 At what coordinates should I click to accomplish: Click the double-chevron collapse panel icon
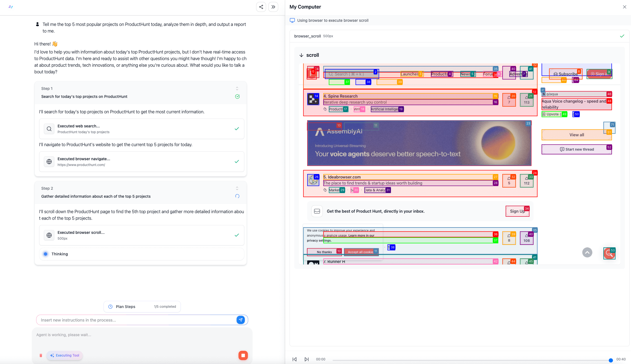coord(273,7)
